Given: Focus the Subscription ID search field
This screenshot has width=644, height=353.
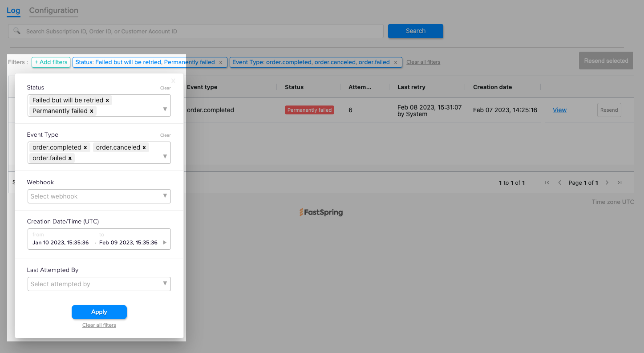Looking at the screenshot, I should (196, 31).
